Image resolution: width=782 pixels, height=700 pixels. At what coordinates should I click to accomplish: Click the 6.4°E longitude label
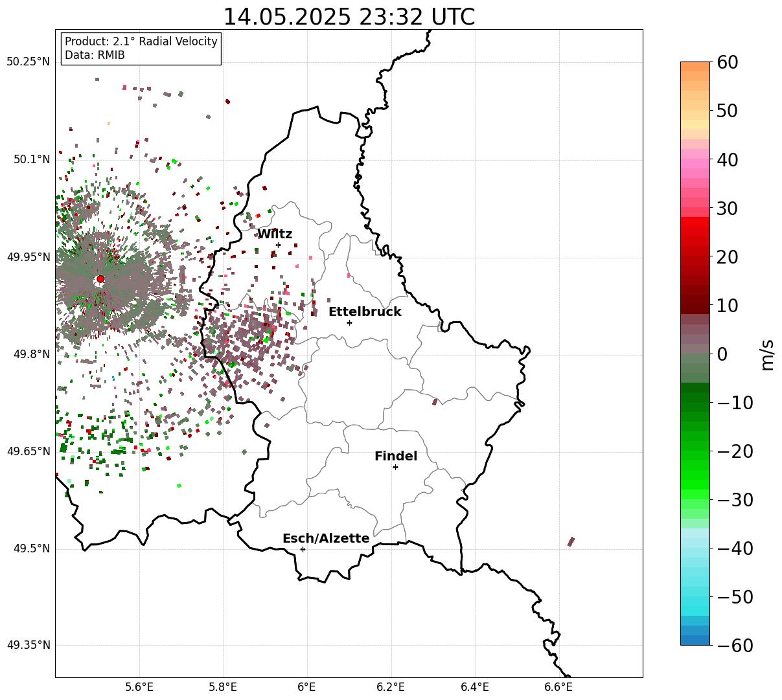(475, 687)
